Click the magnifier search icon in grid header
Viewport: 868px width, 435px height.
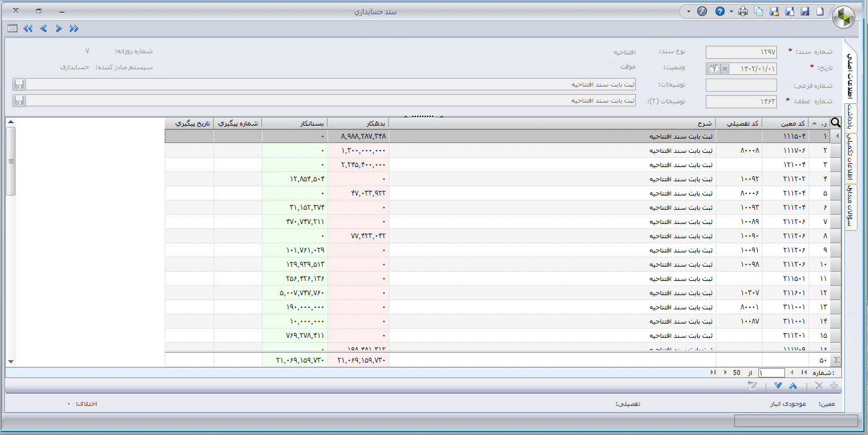click(x=835, y=123)
